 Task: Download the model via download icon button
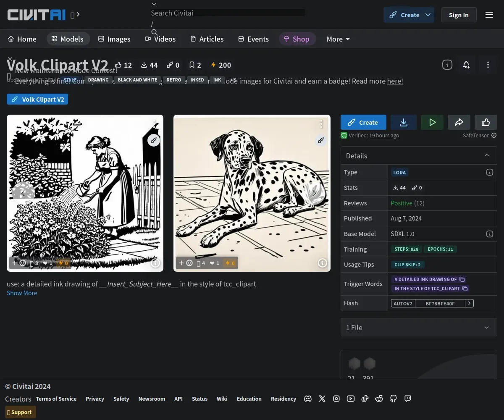pyautogui.click(x=404, y=122)
